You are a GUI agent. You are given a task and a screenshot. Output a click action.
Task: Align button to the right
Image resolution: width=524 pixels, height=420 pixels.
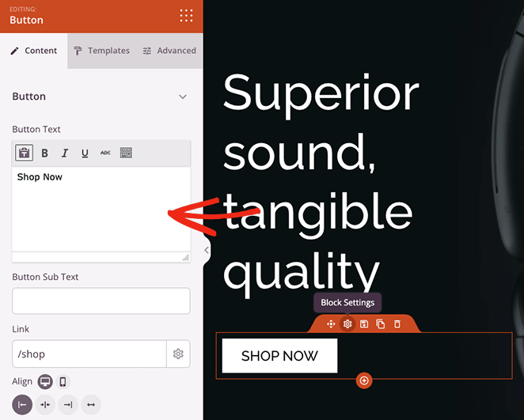(68, 405)
